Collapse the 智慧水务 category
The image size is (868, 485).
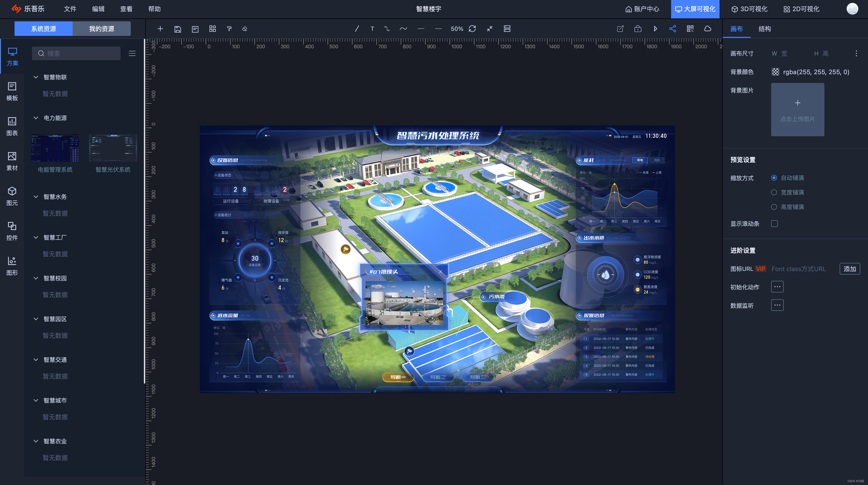(36, 197)
